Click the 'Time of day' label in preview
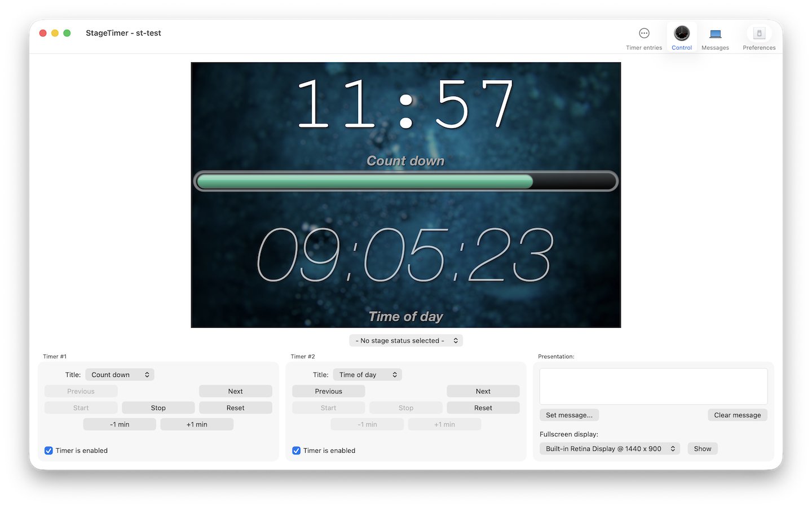The height and width of the screenshot is (508, 812). tap(405, 317)
